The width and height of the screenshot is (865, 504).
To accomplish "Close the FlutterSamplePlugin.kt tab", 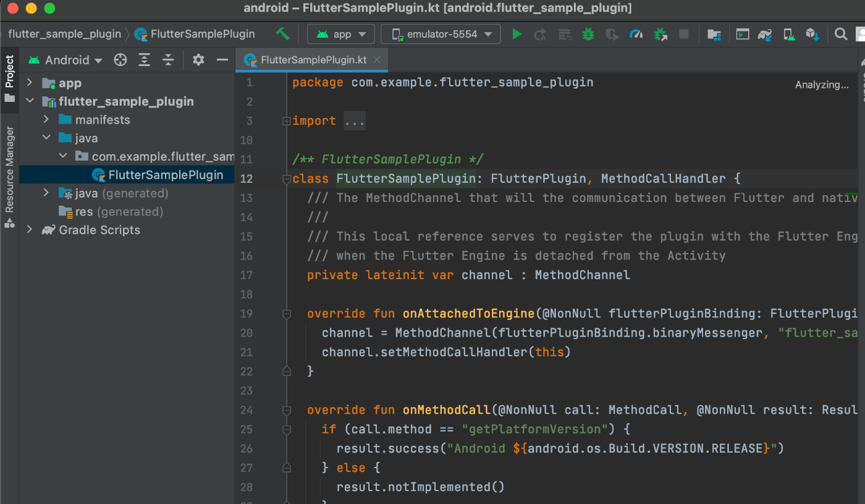I will click(x=378, y=60).
